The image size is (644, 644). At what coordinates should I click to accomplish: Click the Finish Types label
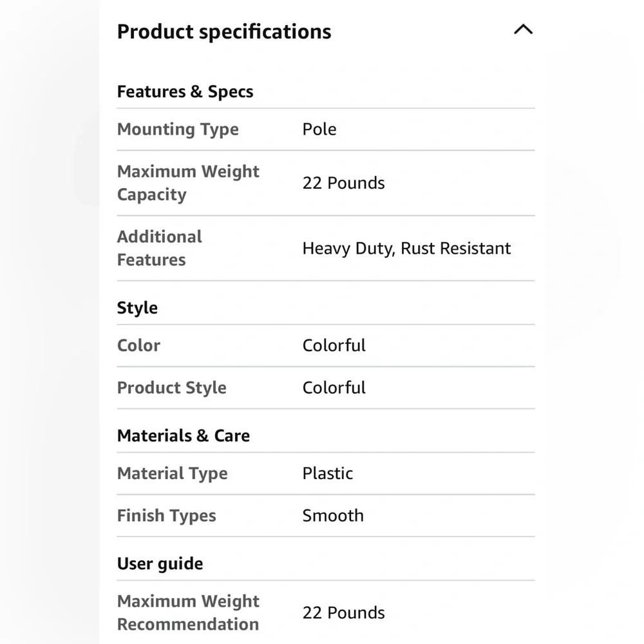166,516
